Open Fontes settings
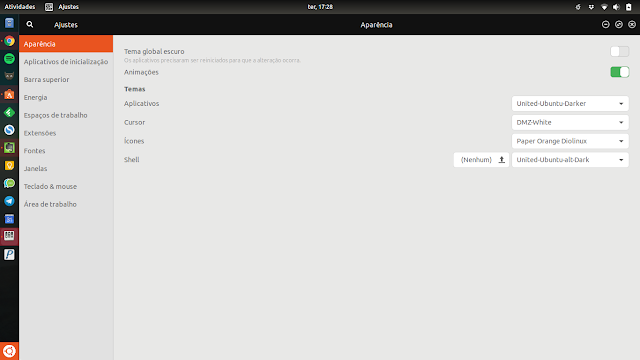 (66, 151)
